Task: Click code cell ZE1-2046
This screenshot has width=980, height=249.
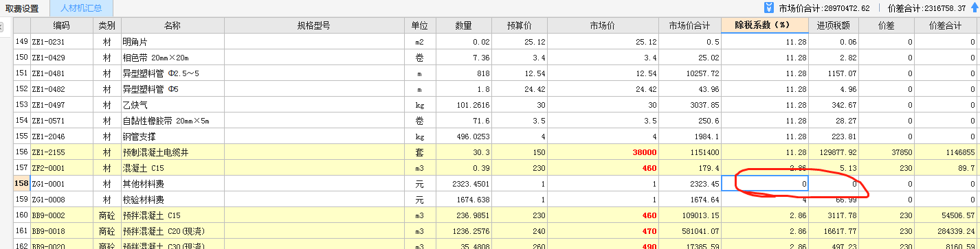Action: (61, 137)
